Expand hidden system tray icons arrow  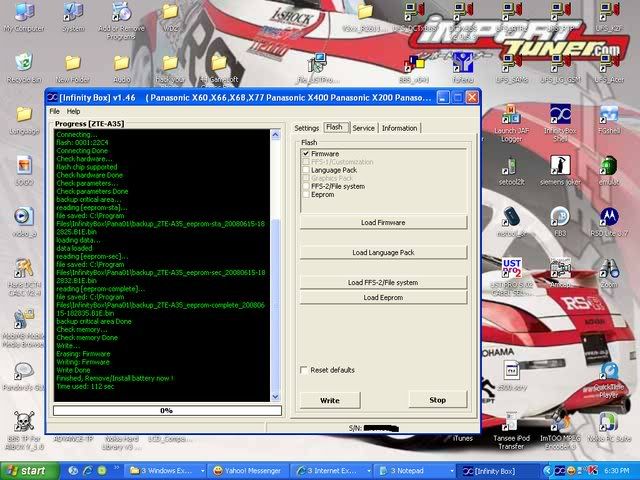click(548, 471)
